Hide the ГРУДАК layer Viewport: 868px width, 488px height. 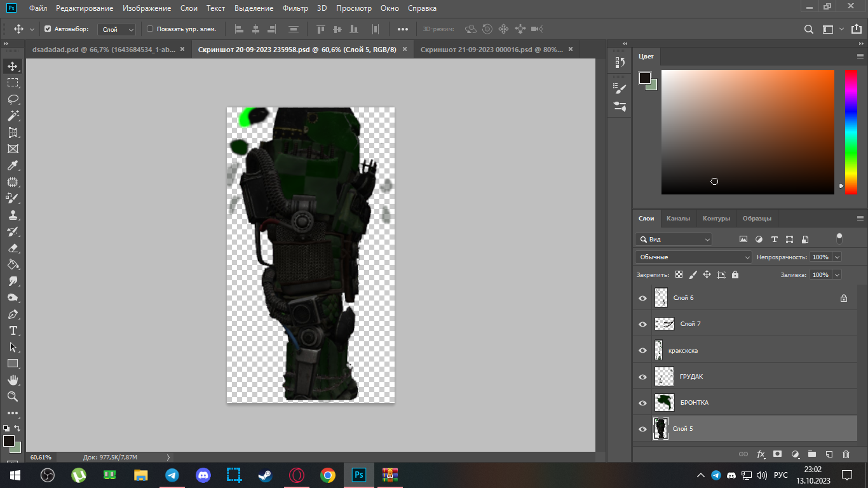(642, 377)
